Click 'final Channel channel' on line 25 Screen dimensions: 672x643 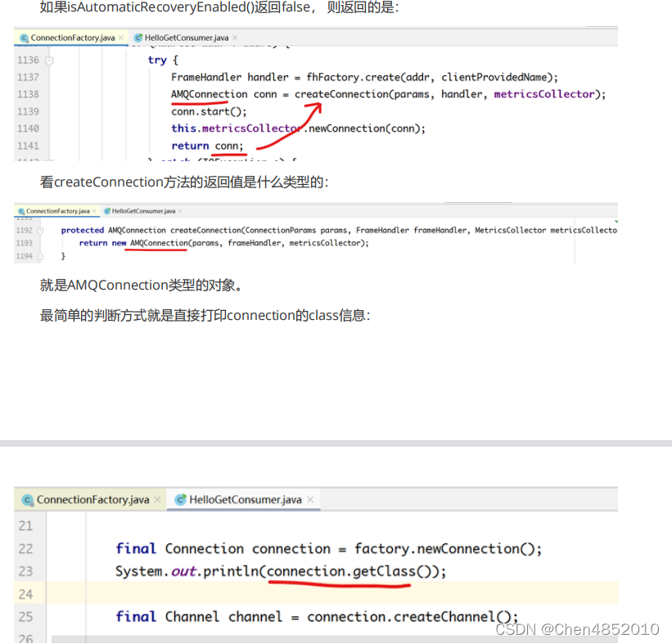pos(199,617)
